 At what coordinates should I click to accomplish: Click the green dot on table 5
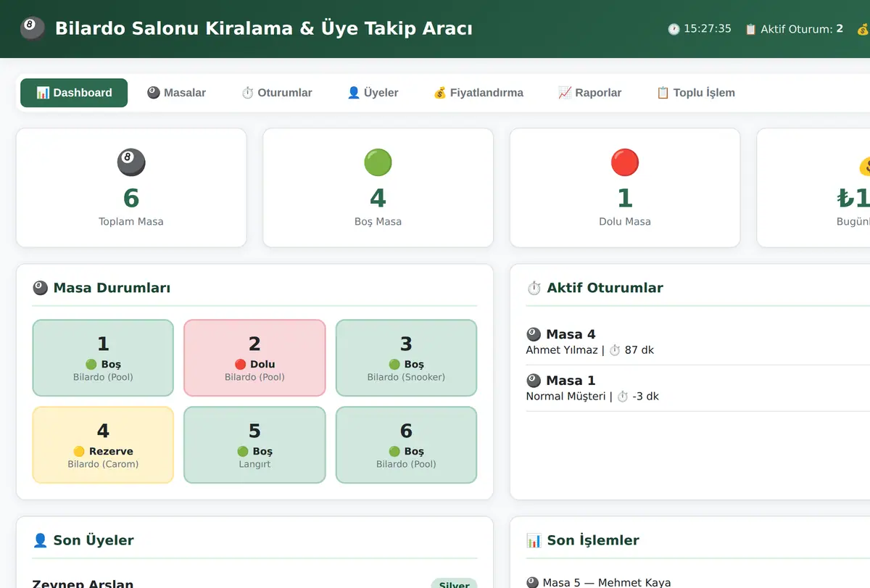tap(243, 451)
